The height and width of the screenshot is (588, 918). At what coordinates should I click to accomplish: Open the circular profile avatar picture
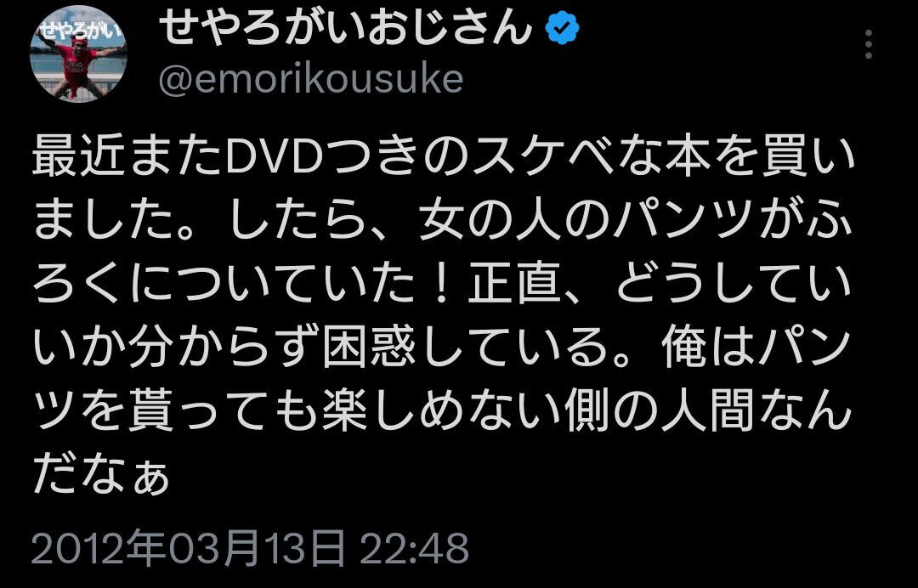tap(78, 54)
